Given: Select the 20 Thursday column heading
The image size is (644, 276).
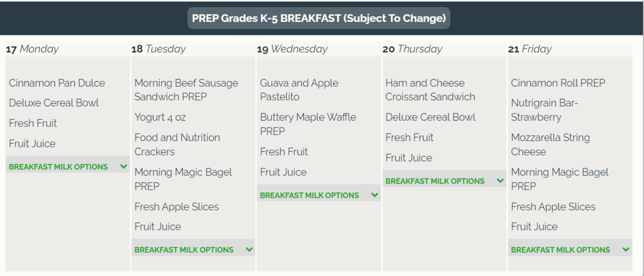Looking at the screenshot, I should (412, 49).
